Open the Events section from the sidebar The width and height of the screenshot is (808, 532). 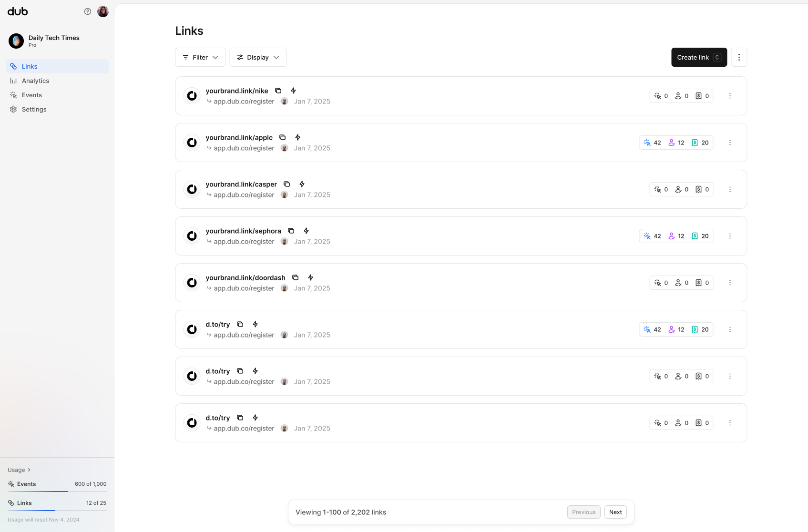[31, 95]
